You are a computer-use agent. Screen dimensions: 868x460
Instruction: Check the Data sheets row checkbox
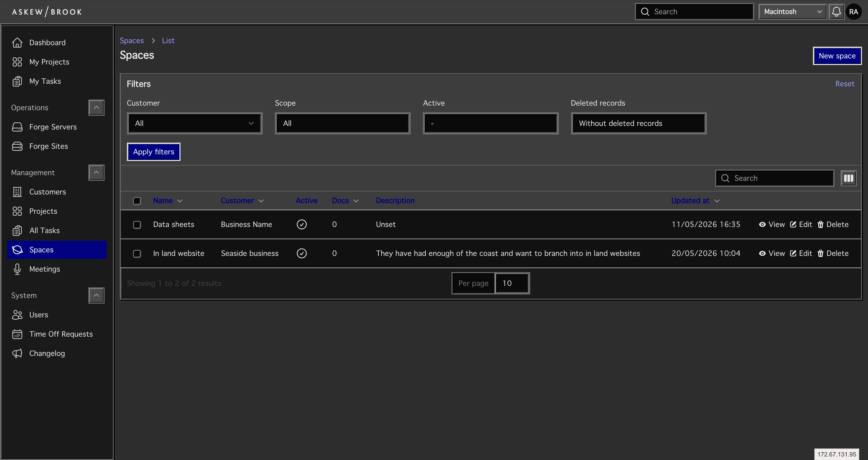tap(137, 225)
